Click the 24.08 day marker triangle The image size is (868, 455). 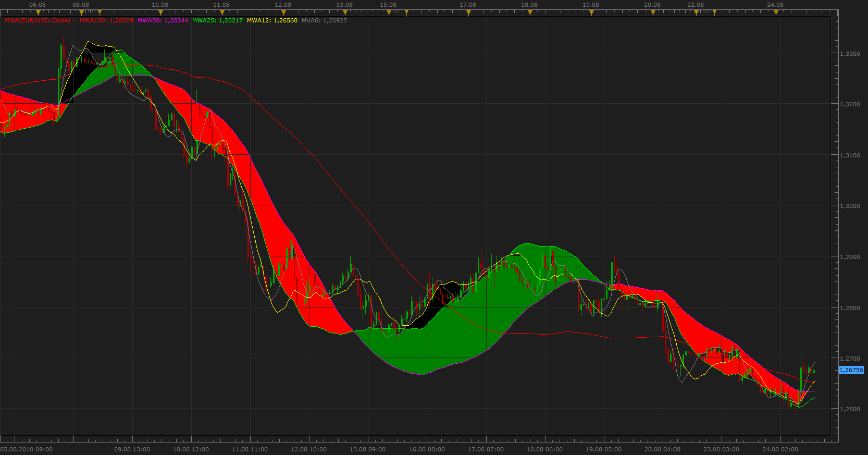pyautogui.click(x=776, y=13)
